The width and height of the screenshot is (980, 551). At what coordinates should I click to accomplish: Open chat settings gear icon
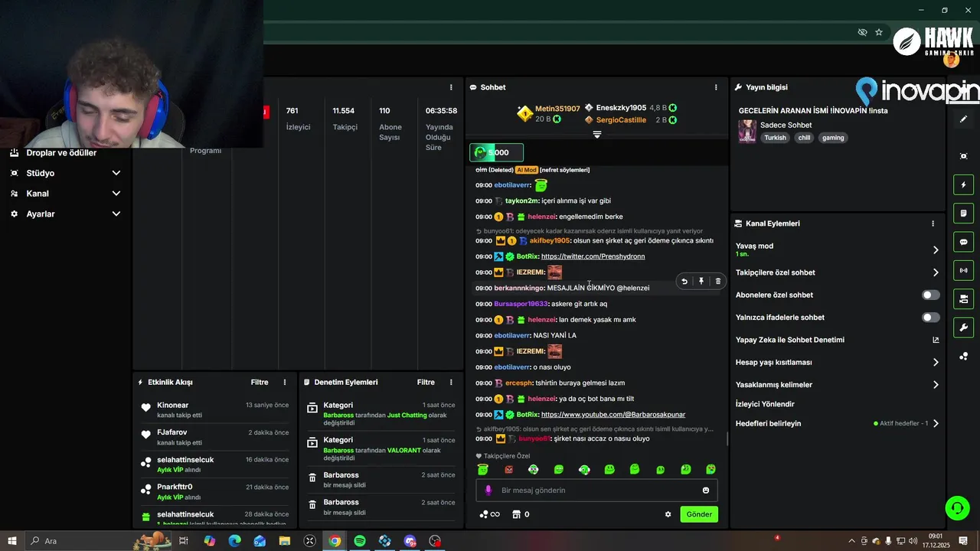coord(668,514)
